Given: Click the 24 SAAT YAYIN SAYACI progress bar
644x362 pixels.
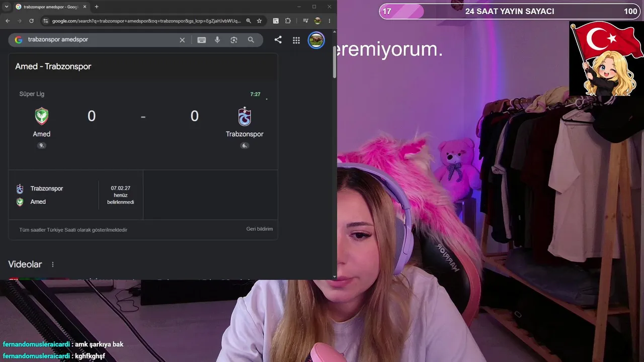Looking at the screenshot, I should click(509, 12).
